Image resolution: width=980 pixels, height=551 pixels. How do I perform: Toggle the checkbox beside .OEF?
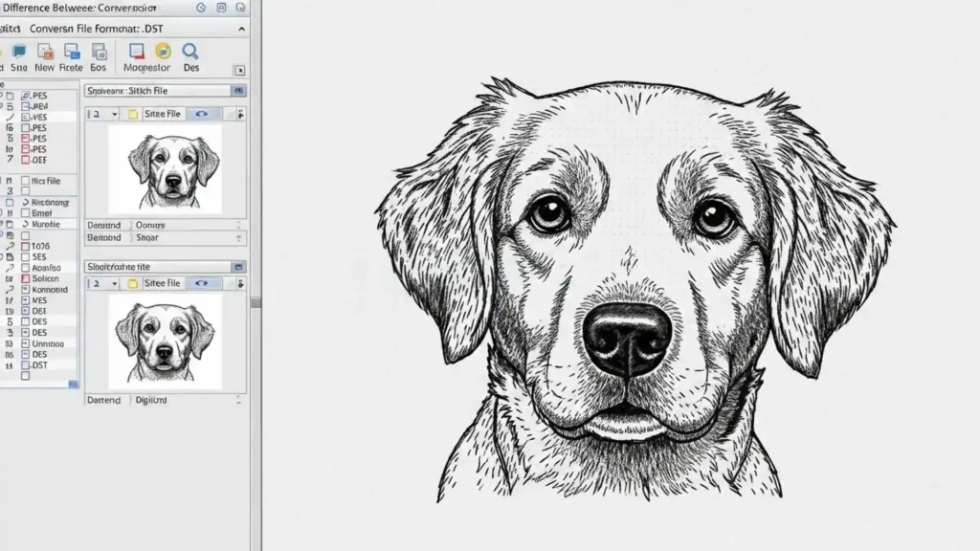pyautogui.click(x=26, y=160)
